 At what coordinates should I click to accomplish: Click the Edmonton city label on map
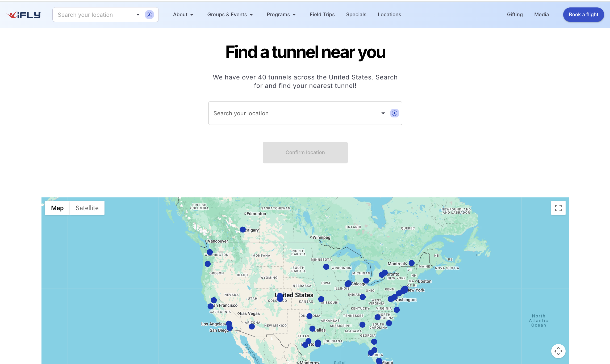(x=256, y=214)
